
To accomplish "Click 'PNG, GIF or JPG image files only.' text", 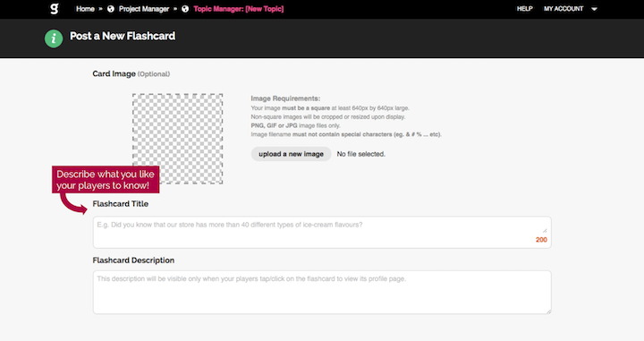I will (x=295, y=125).
